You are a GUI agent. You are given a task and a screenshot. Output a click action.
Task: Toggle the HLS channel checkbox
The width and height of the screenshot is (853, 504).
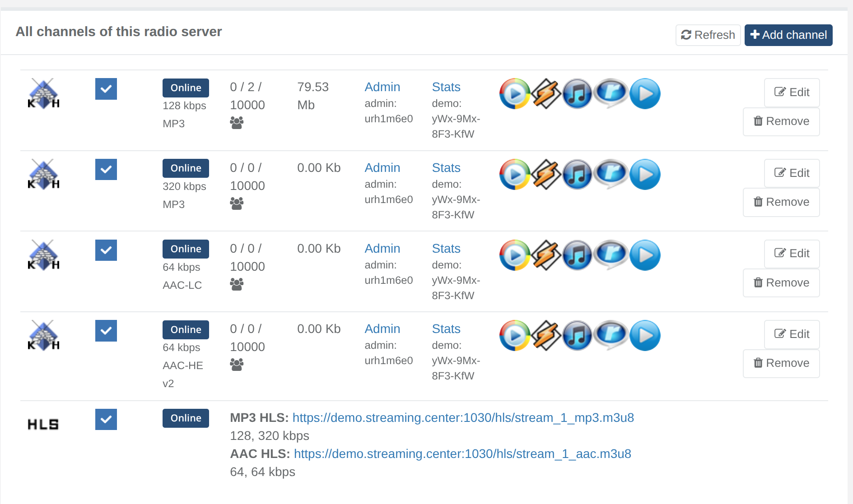point(106,420)
